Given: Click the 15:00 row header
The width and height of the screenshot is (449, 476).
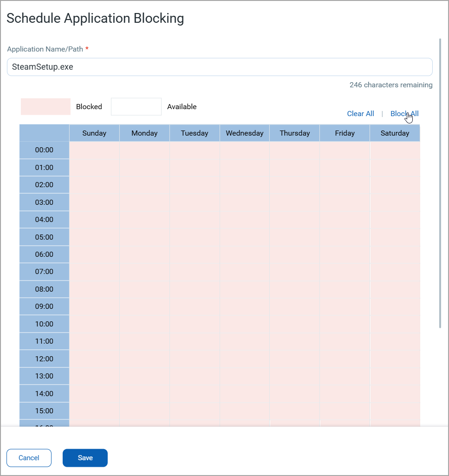Looking at the screenshot, I should point(44,411).
